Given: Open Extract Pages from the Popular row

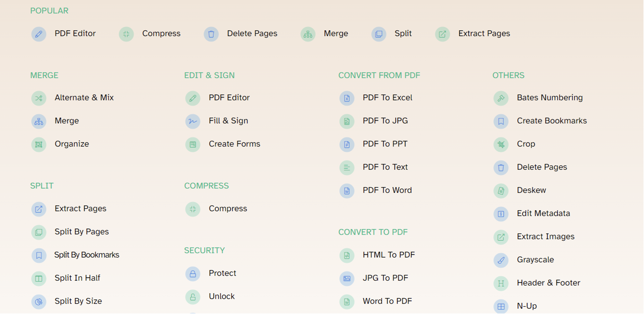Looking at the screenshot, I should point(484,34).
